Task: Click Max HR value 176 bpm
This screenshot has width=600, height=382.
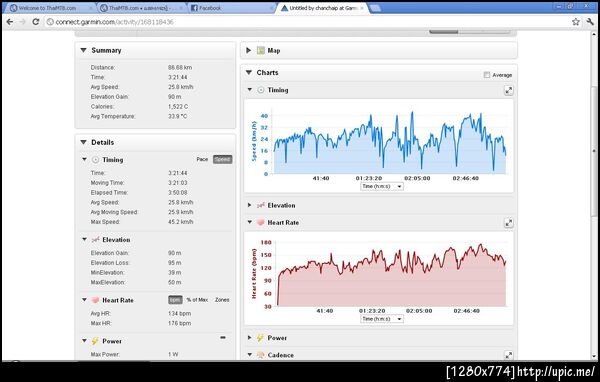Action: click(x=179, y=323)
